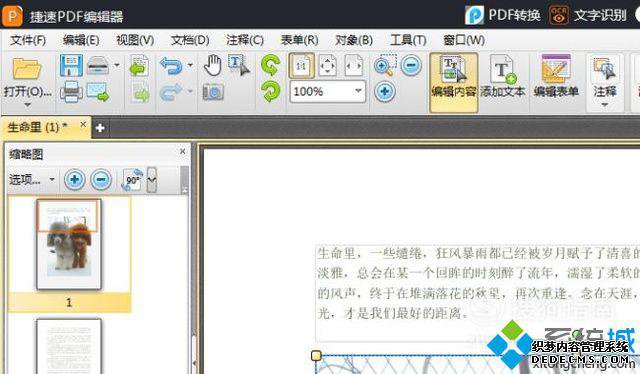
Task: Rotate pages with the 90° icon
Action: 133,180
